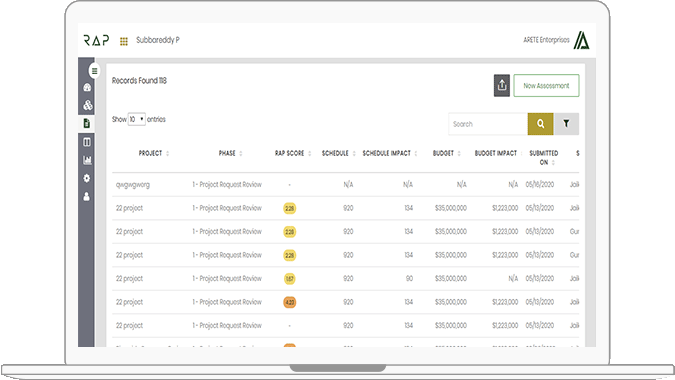675x380 pixels.
Task: Open the dashboard gauge sidebar icon
Action: tap(87, 87)
